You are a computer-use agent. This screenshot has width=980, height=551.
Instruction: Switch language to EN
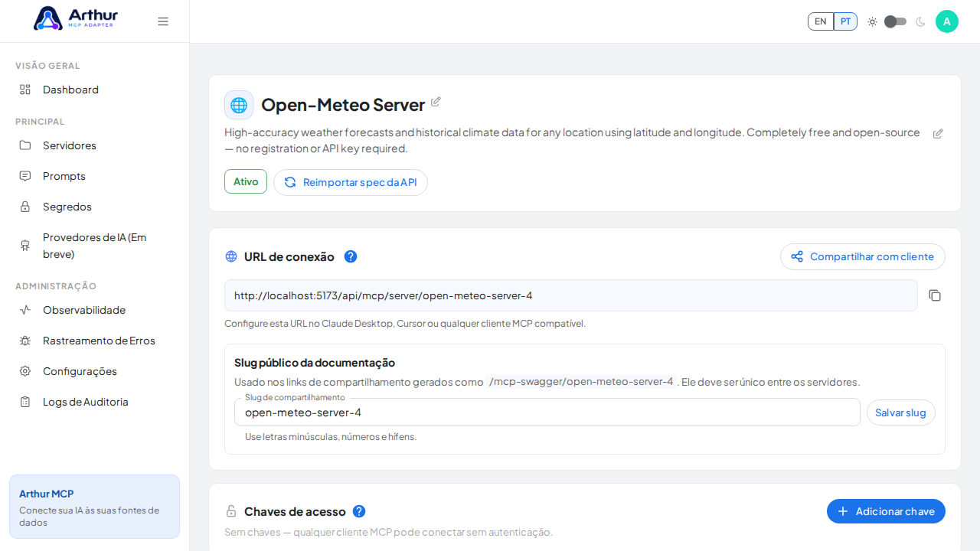821,21
